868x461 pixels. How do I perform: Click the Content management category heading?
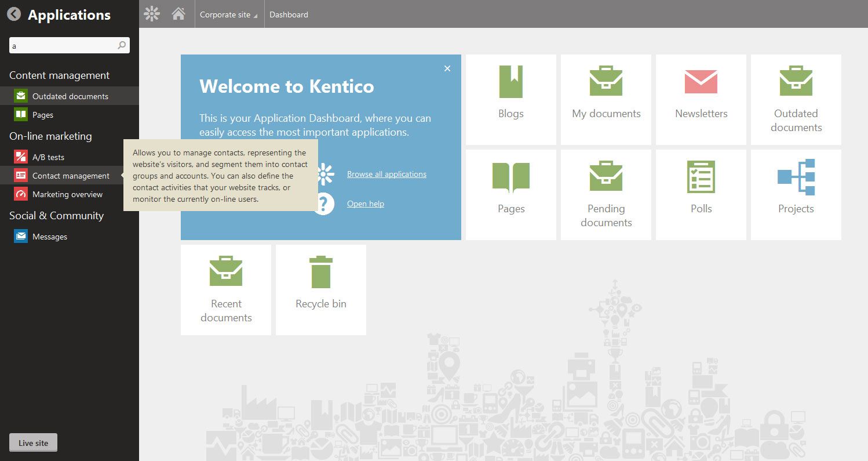[x=59, y=75]
